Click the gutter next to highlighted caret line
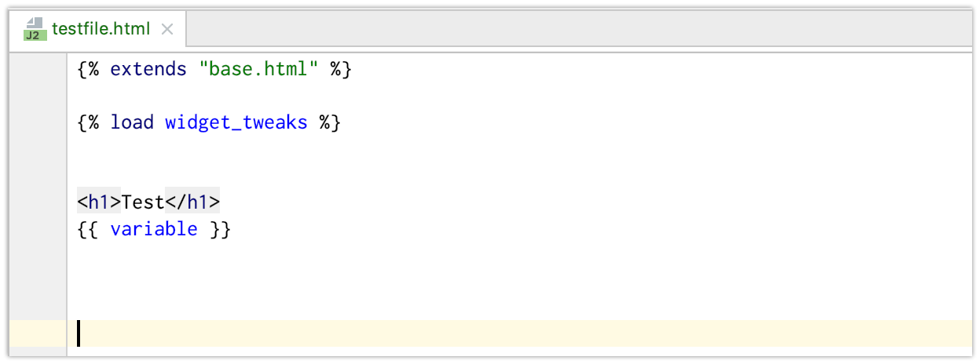980x364 pixels. click(x=38, y=333)
